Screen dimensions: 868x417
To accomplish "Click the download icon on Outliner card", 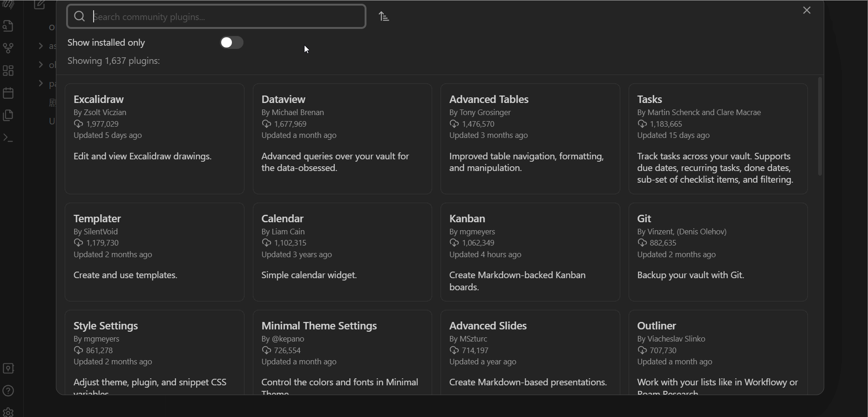I will tap(642, 350).
